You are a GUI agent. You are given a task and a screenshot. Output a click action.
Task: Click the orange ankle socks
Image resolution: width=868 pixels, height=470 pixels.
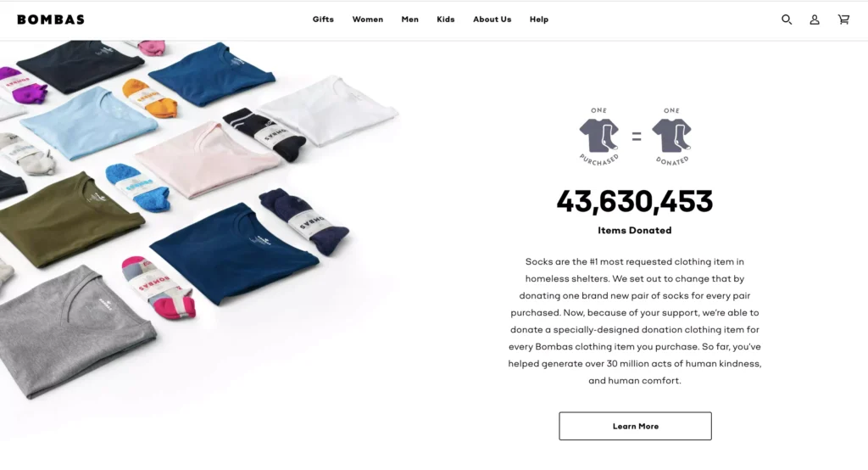tap(149, 98)
